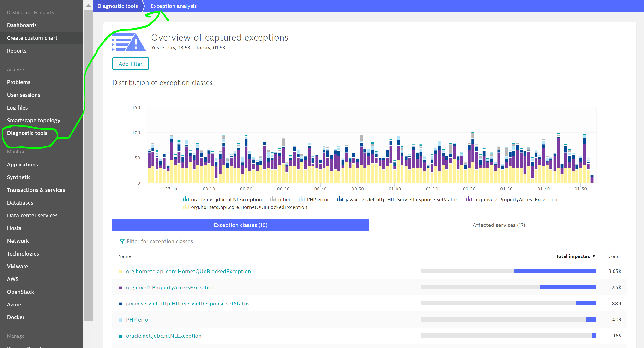644x348 pixels.
Task: Go to Diagnostic tools breadcrumb
Action: point(118,6)
